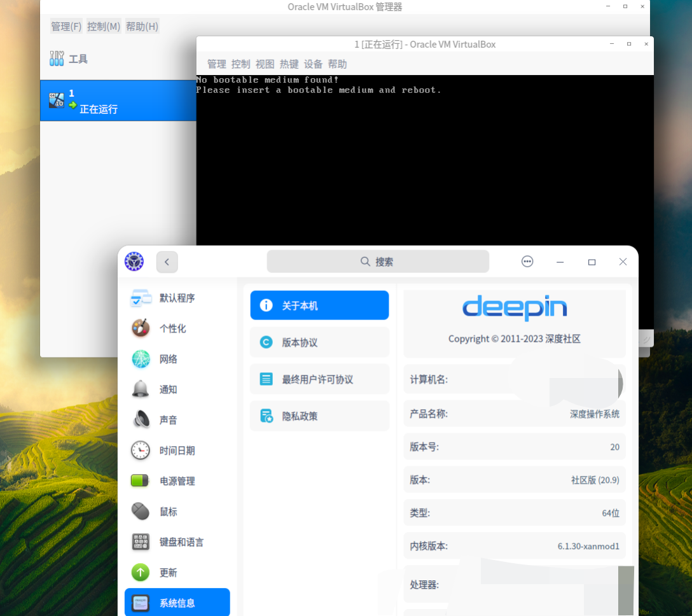This screenshot has height=616, width=692.
Task: Maximize the VirtualBox manager window
Action: pyautogui.click(x=625, y=6)
